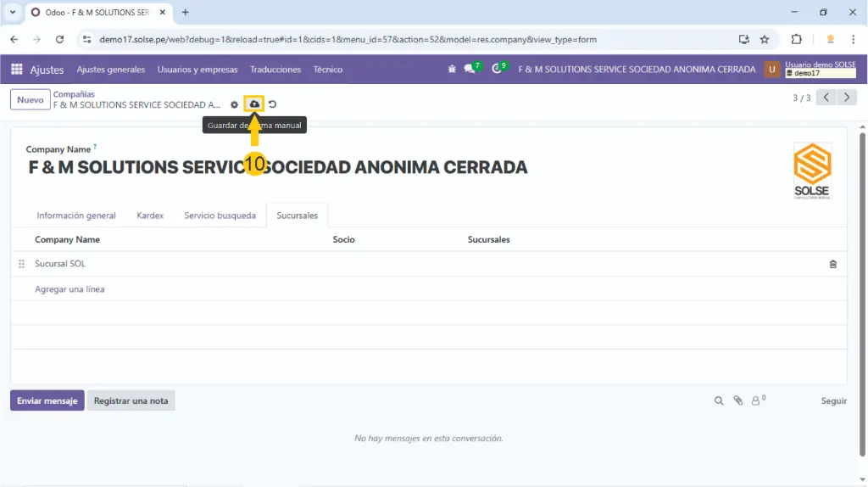
Task: Open the conversations messages icon
Action: point(470,70)
